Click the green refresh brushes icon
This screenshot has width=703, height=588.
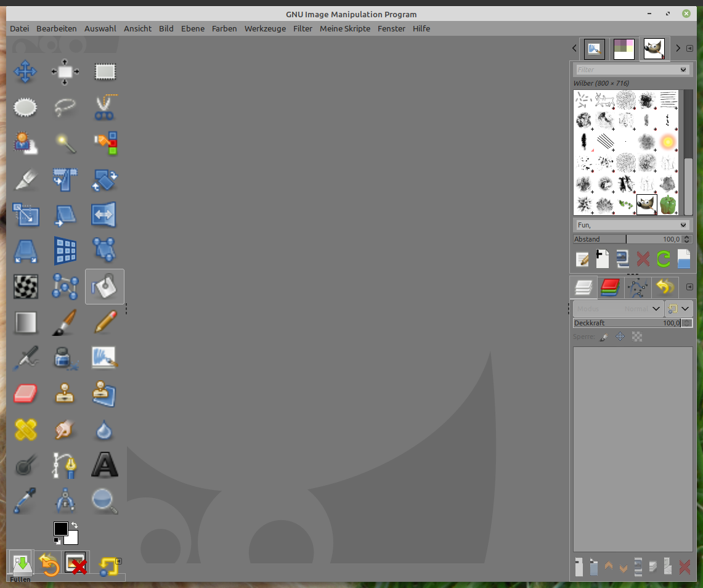(x=664, y=259)
